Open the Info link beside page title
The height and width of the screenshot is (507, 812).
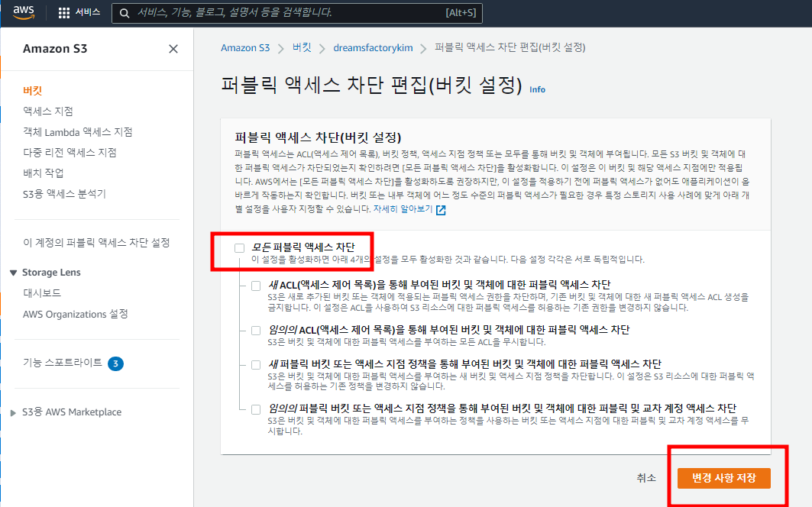tap(537, 89)
